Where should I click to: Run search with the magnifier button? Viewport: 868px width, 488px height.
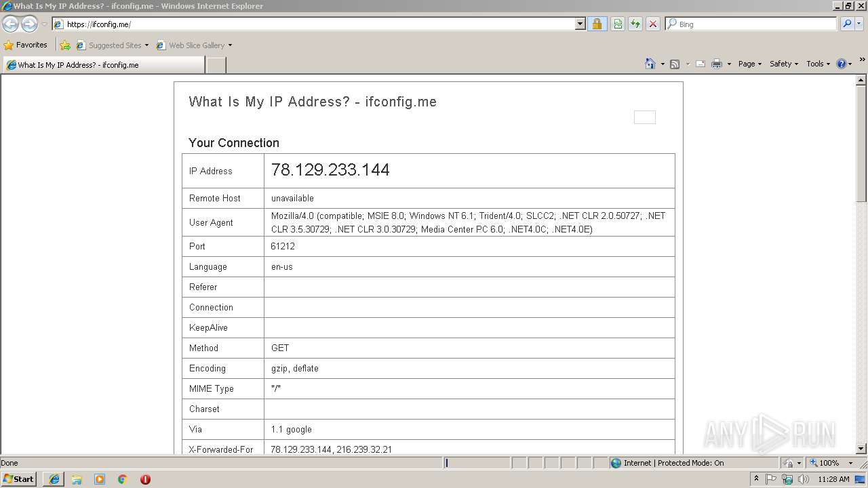pos(847,24)
